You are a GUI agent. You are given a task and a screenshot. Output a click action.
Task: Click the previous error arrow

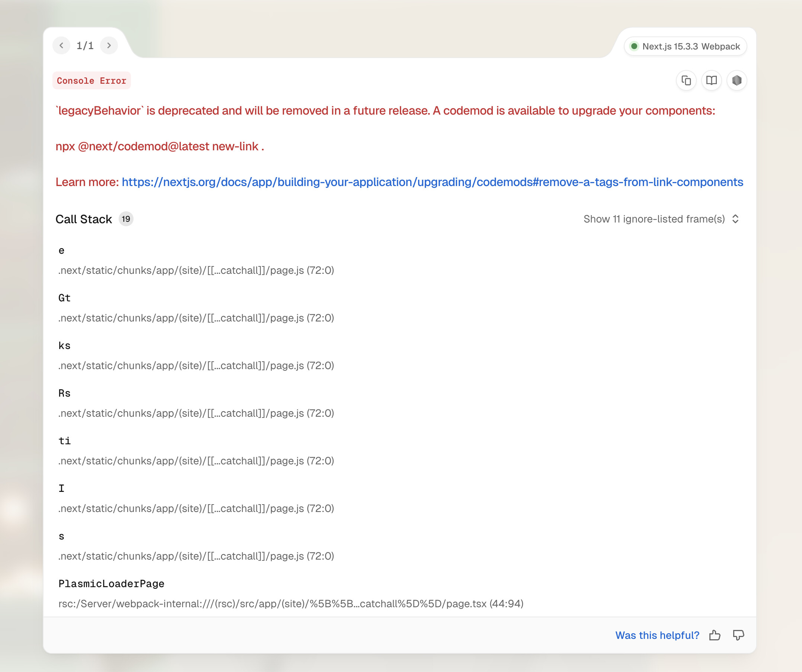click(x=61, y=45)
